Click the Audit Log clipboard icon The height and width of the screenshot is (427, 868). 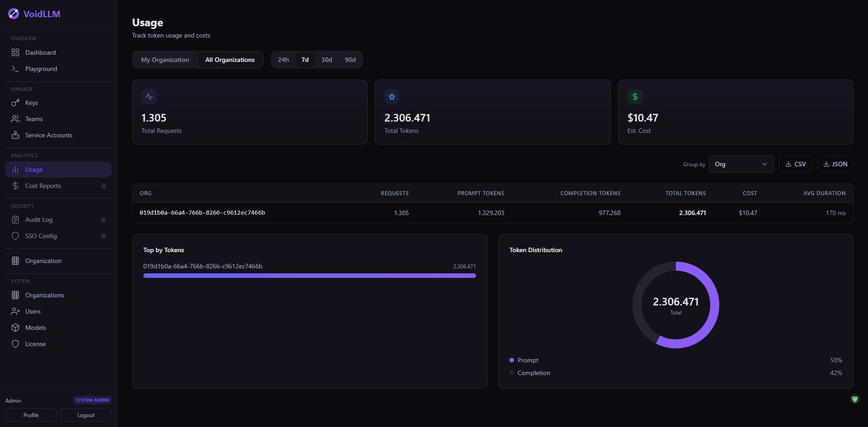15,220
